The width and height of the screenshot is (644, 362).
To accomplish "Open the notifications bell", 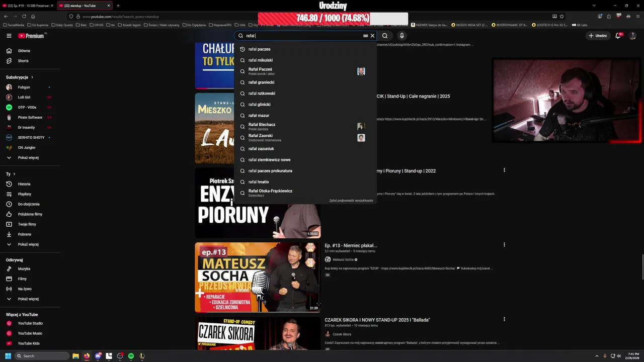I will tap(618, 36).
